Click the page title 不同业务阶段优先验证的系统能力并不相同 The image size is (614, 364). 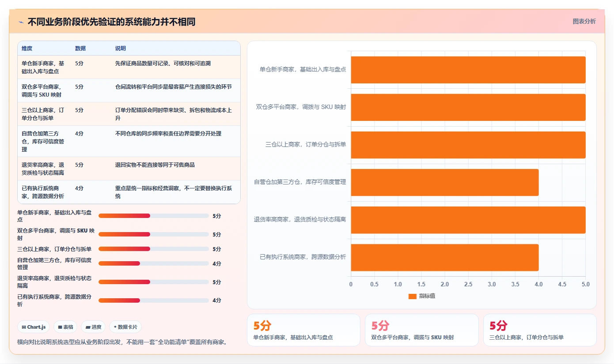[x=111, y=22]
